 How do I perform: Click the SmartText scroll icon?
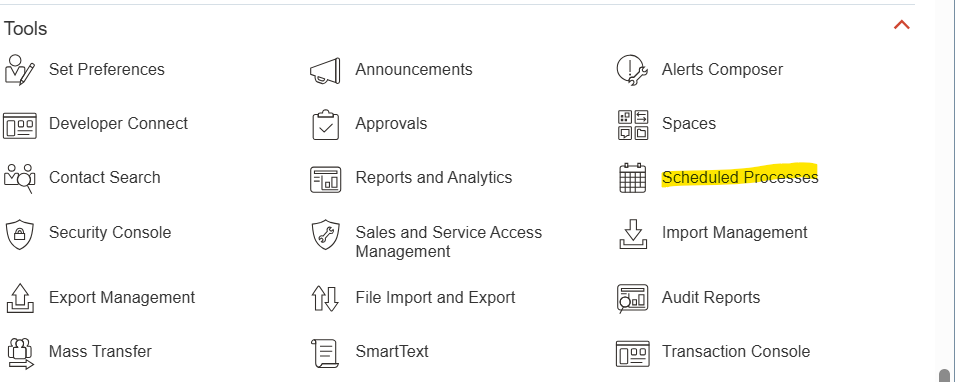tap(325, 353)
